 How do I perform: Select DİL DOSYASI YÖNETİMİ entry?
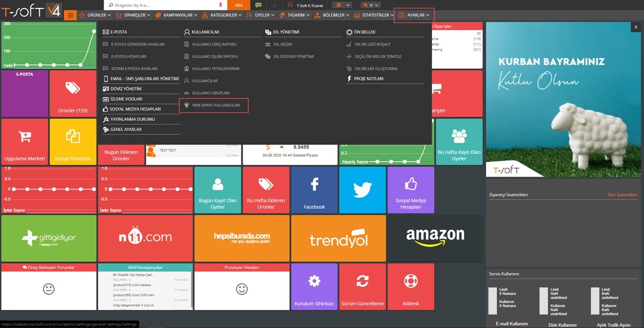point(290,56)
